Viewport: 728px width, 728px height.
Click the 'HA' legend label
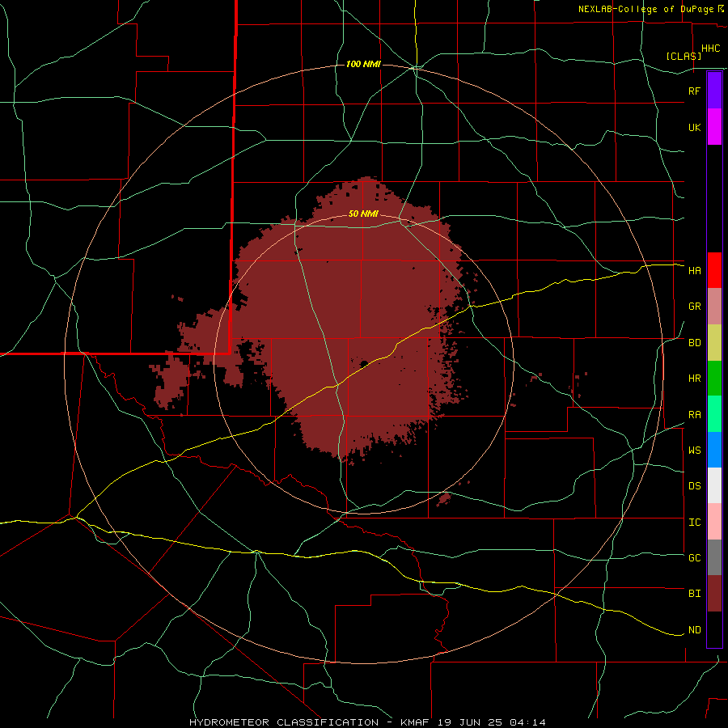click(694, 270)
